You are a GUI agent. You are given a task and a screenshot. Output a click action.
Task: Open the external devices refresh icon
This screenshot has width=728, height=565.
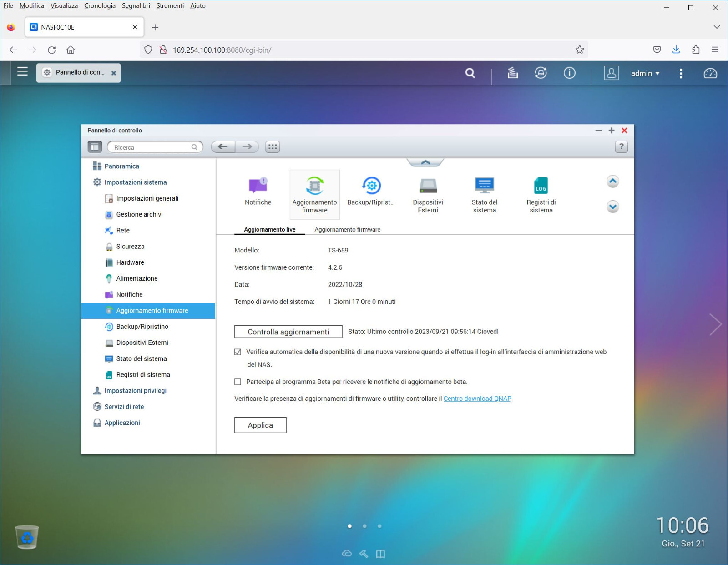click(x=541, y=73)
